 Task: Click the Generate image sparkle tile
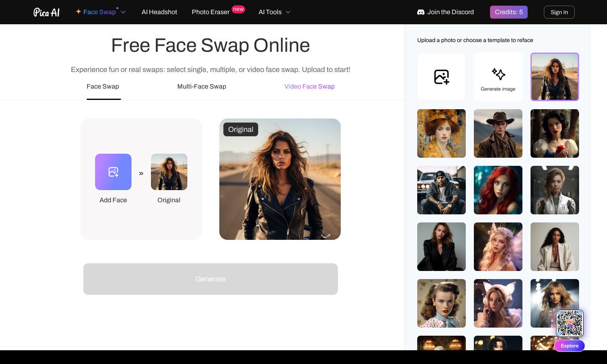pyautogui.click(x=498, y=77)
